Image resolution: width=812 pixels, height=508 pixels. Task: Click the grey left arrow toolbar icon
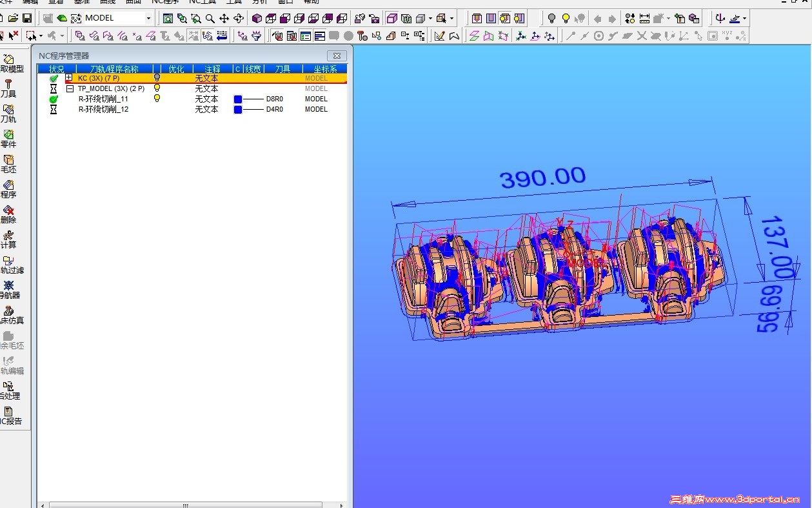[598, 19]
